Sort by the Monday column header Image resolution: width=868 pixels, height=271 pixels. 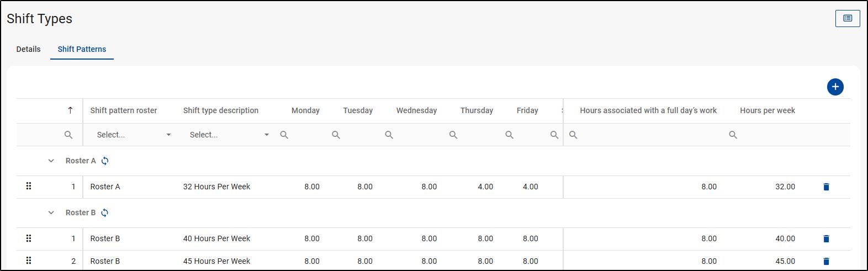click(x=305, y=110)
